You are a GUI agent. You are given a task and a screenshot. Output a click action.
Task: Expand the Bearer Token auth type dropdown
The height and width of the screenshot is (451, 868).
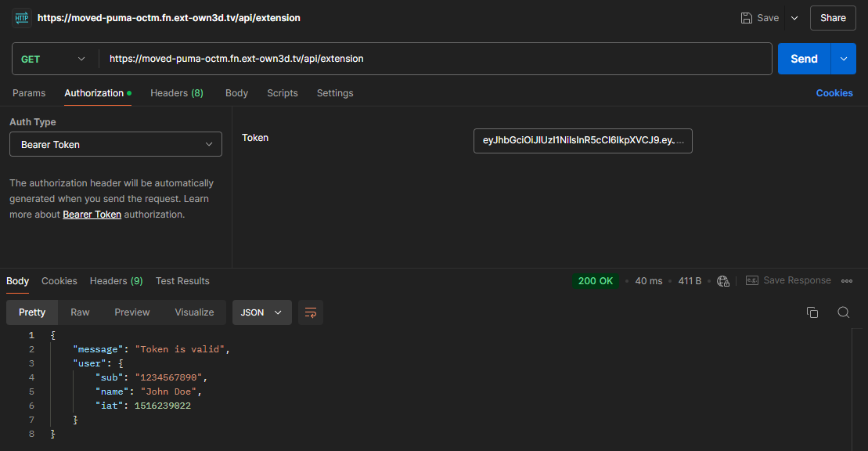click(116, 144)
